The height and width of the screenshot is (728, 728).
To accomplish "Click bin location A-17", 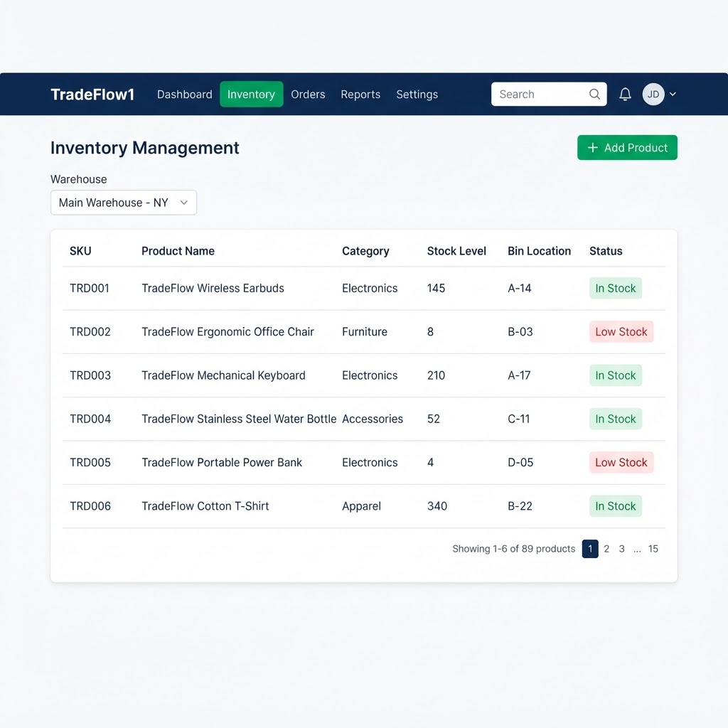I will 519,375.
